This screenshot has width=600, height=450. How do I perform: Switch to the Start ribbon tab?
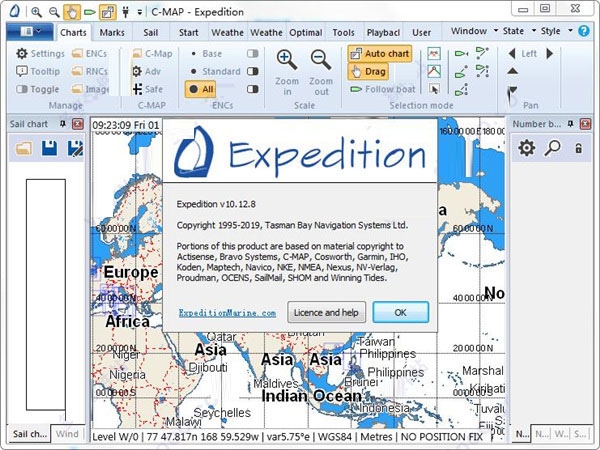(189, 33)
